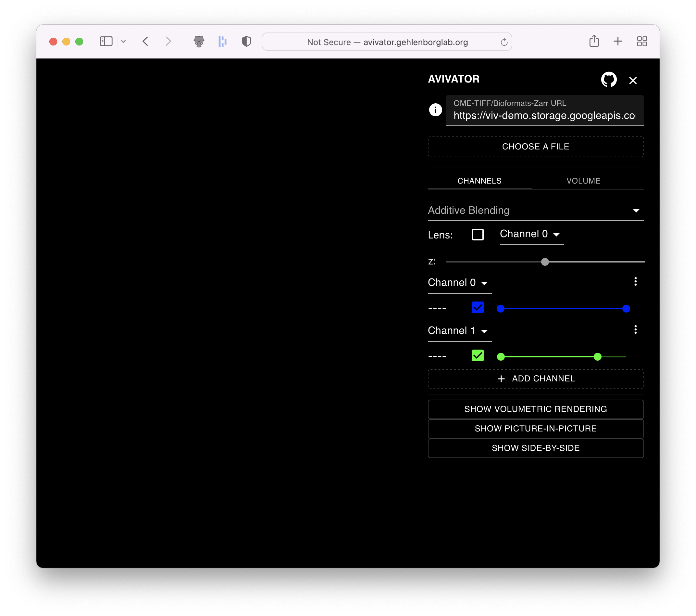
Task: Click Show Volumetric Rendering
Action: (x=536, y=409)
